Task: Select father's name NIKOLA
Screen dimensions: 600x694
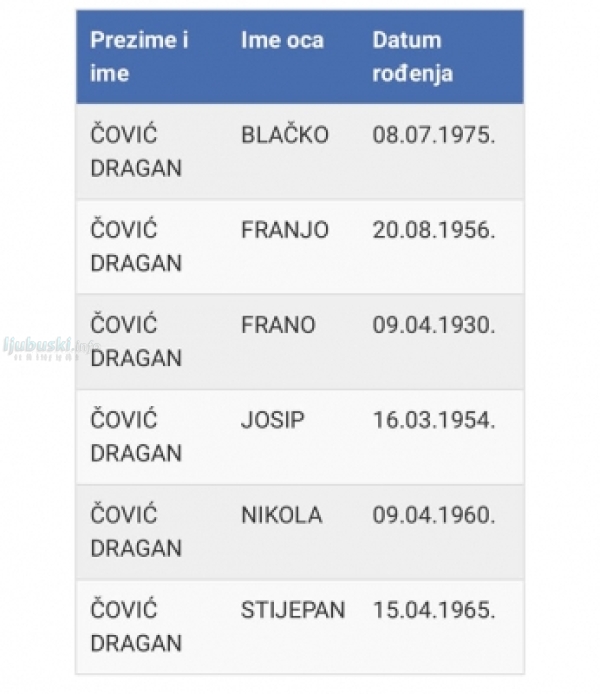Action: (x=281, y=515)
